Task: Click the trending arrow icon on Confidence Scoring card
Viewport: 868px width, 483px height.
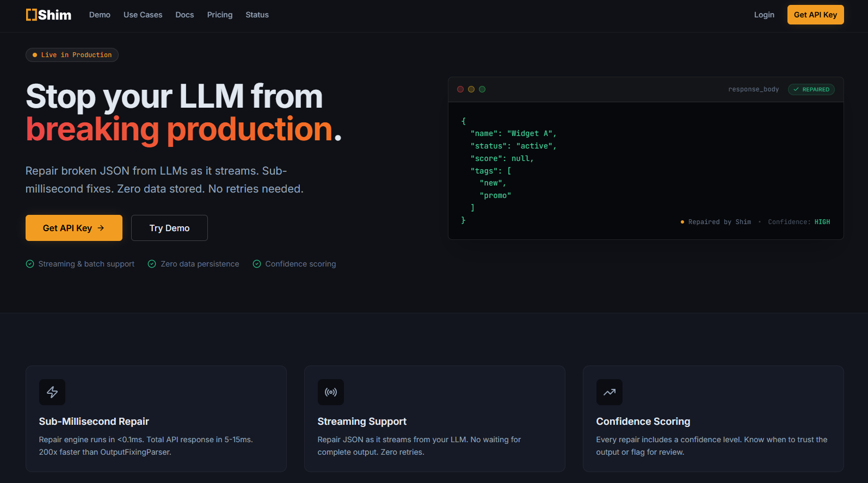Action: tap(610, 392)
